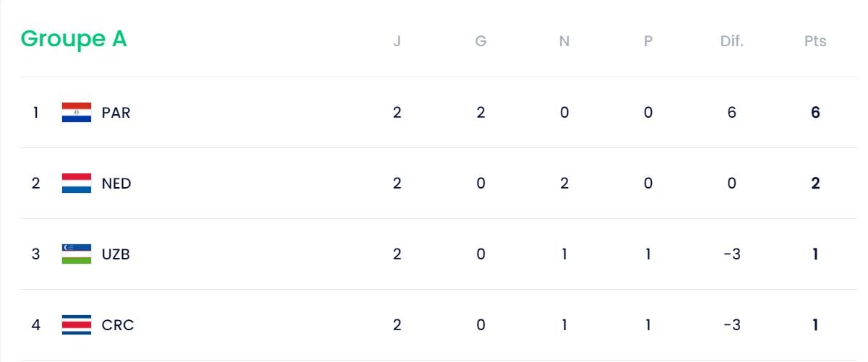Click the Dif. column header
This screenshot has height=362, width=868.
[x=731, y=41]
